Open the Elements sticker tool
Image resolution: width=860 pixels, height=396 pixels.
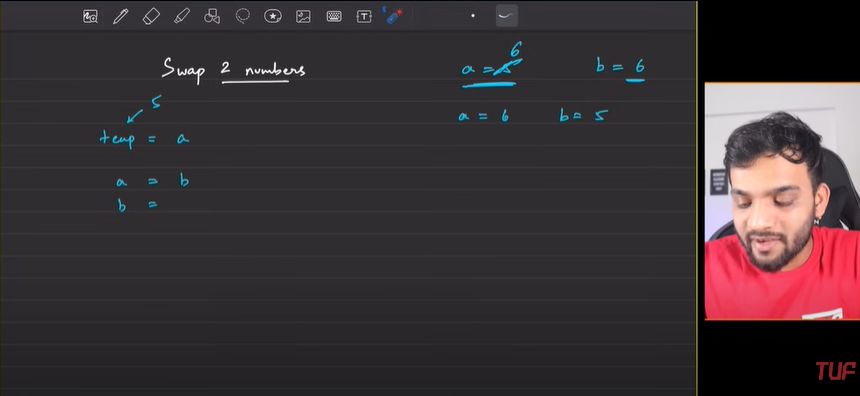coord(273,16)
